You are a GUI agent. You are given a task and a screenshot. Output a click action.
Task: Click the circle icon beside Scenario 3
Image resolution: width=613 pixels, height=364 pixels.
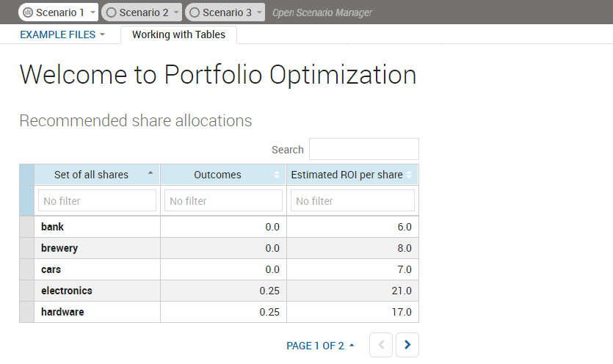[195, 12]
